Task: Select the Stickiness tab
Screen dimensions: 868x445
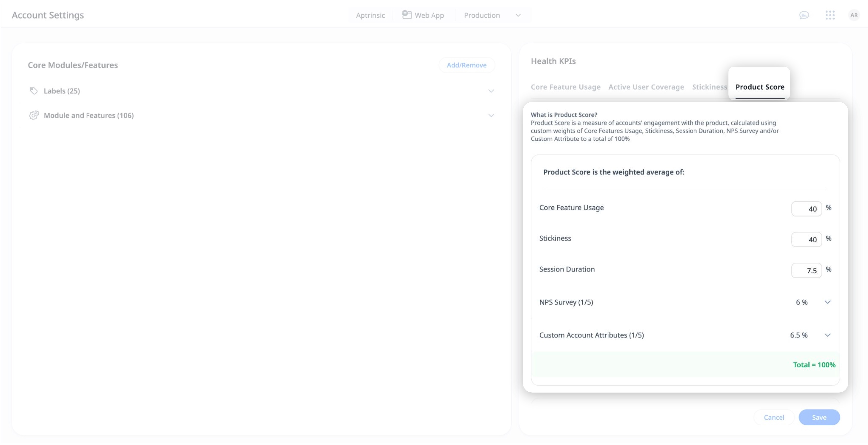Action: (709, 87)
